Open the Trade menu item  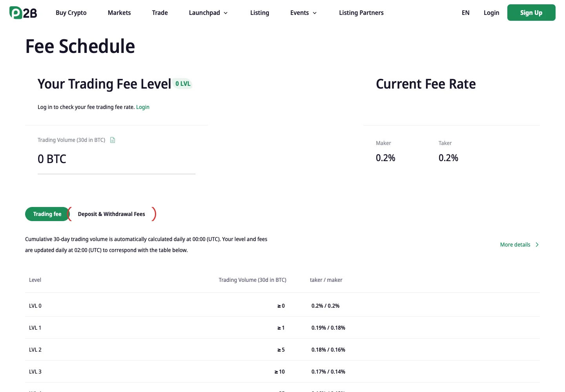point(160,13)
